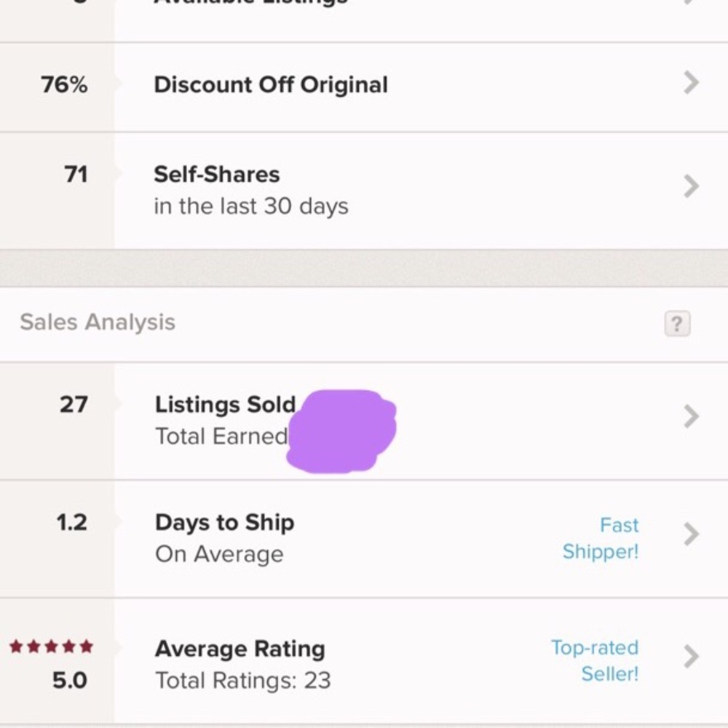Click the 71 self-shares count
Image resolution: width=728 pixels, height=728 pixels.
pos(76,175)
